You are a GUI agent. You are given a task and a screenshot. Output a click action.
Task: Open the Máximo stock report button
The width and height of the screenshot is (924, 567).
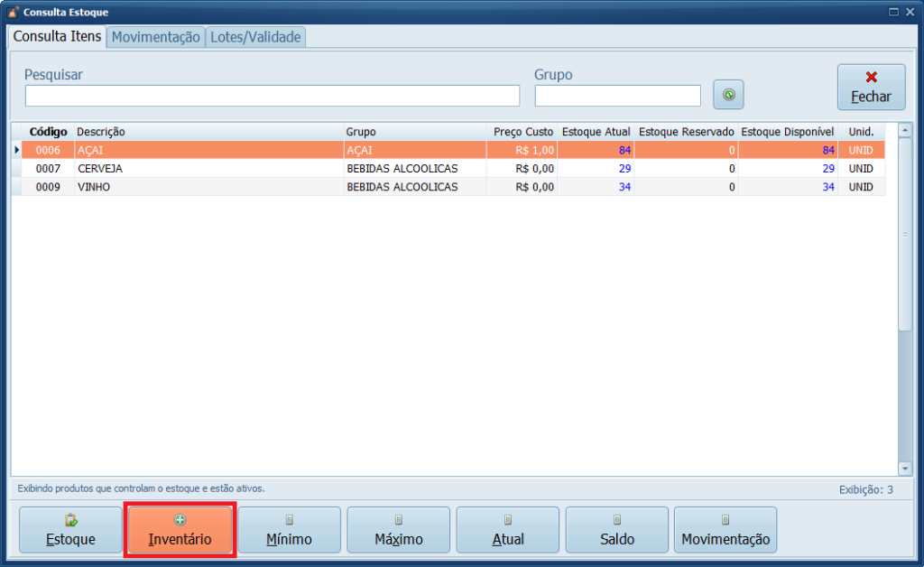398,530
